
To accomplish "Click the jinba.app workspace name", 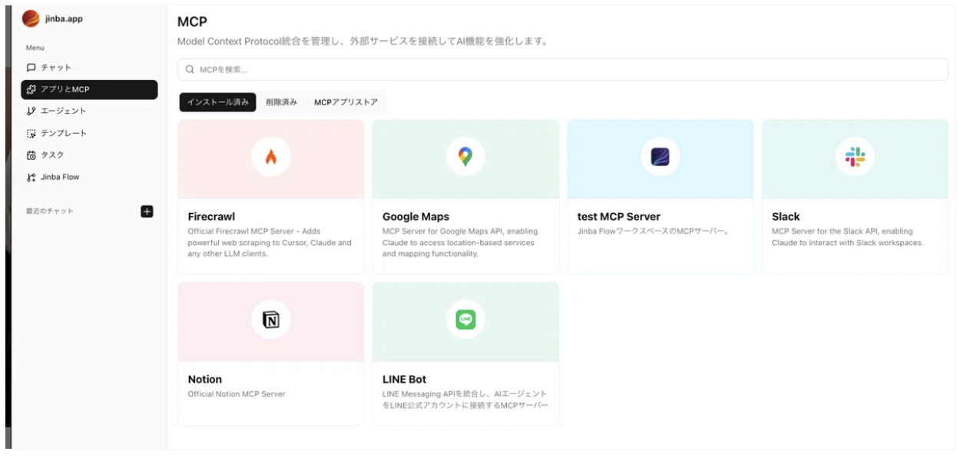I will (64, 18).
